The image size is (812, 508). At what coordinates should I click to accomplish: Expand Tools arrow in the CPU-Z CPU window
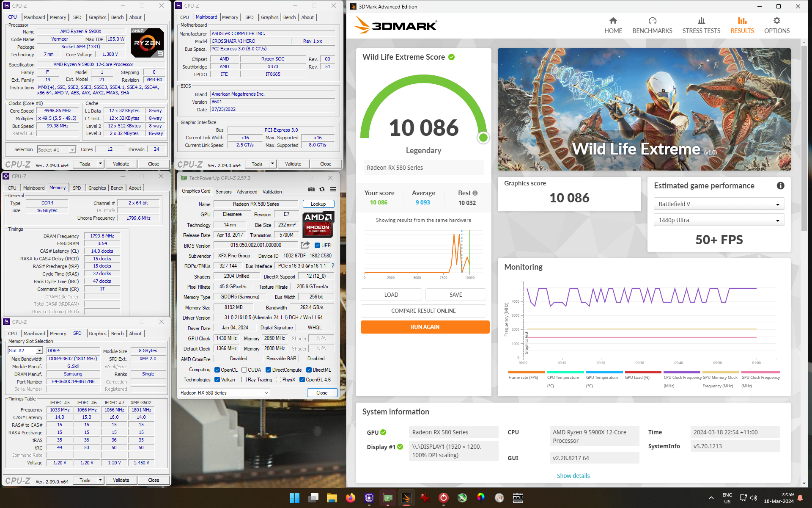coord(100,164)
